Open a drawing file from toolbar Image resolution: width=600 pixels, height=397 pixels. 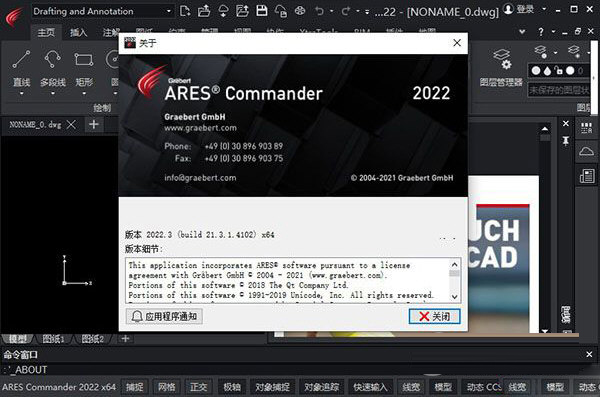[x=204, y=11]
